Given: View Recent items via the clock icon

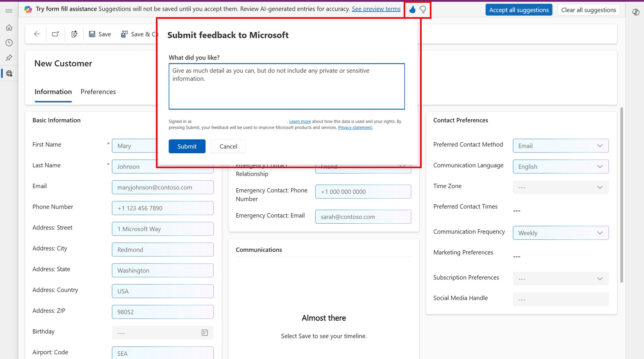Looking at the screenshot, I should [x=9, y=43].
